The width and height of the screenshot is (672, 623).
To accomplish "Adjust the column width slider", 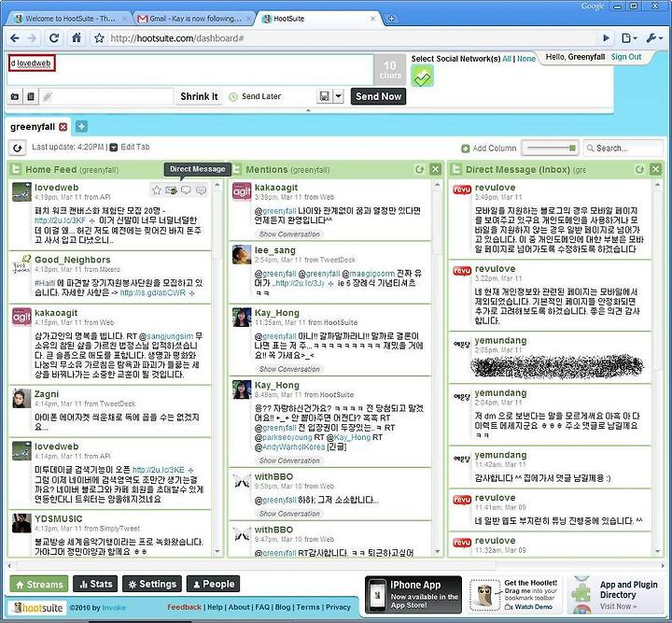I will point(551,148).
